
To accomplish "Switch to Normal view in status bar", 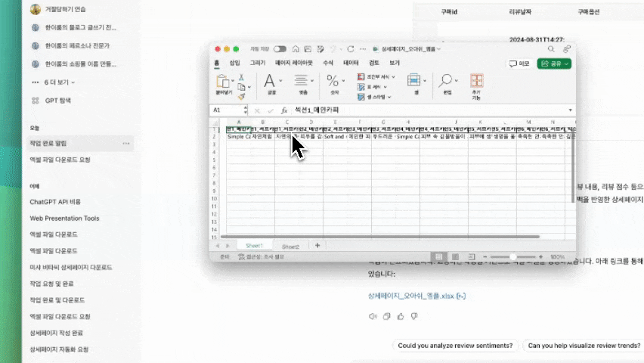I will pos(438,257).
